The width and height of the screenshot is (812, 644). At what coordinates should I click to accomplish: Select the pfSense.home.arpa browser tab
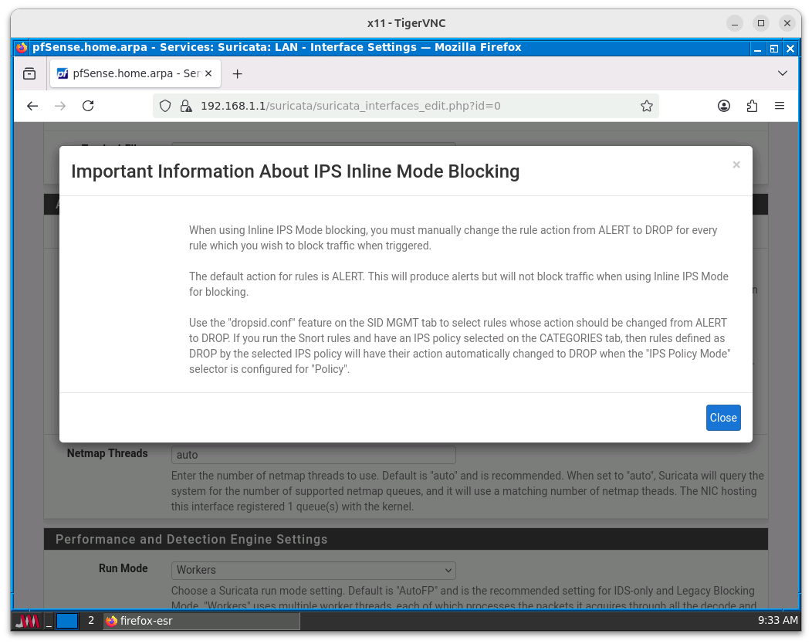coord(135,73)
